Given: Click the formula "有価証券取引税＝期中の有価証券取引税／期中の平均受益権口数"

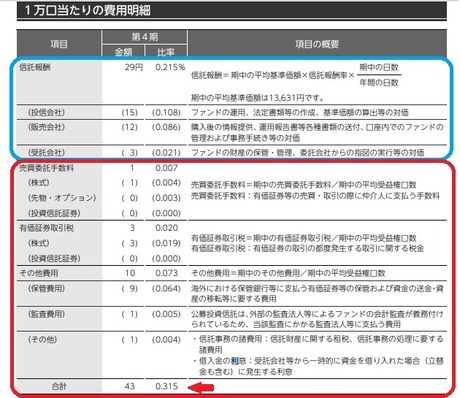Looking at the screenshot, I should coord(304,238).
